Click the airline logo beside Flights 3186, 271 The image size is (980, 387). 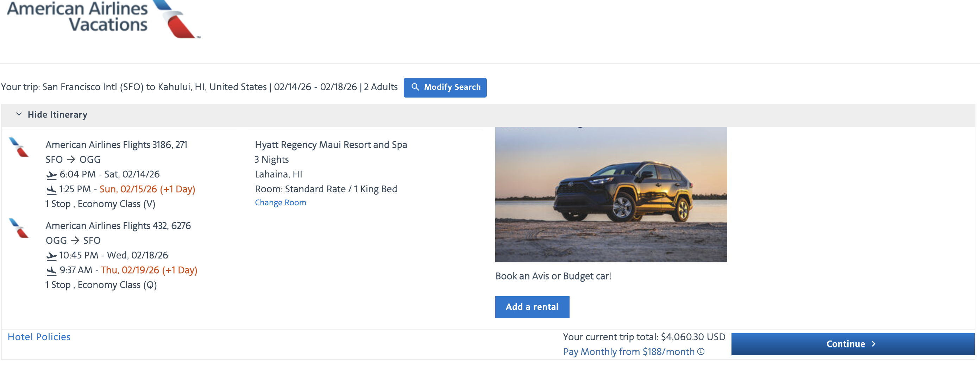tap(19, 147)
